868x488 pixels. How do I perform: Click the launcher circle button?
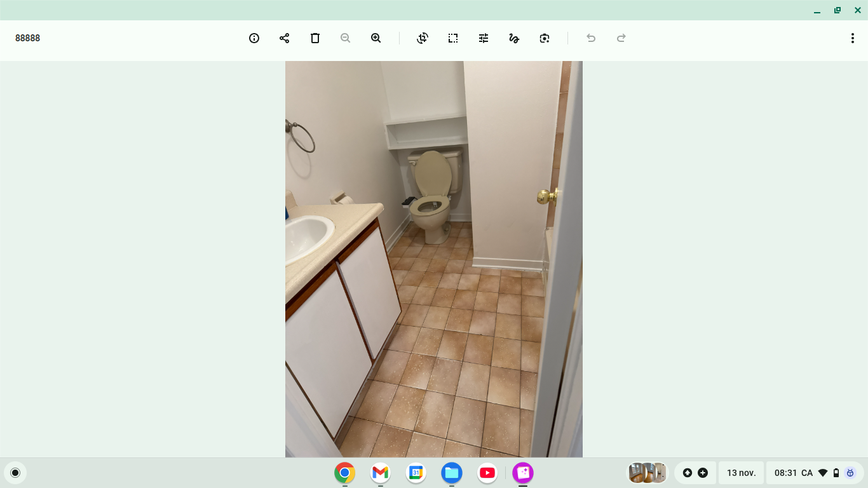[x=15, y=473]
